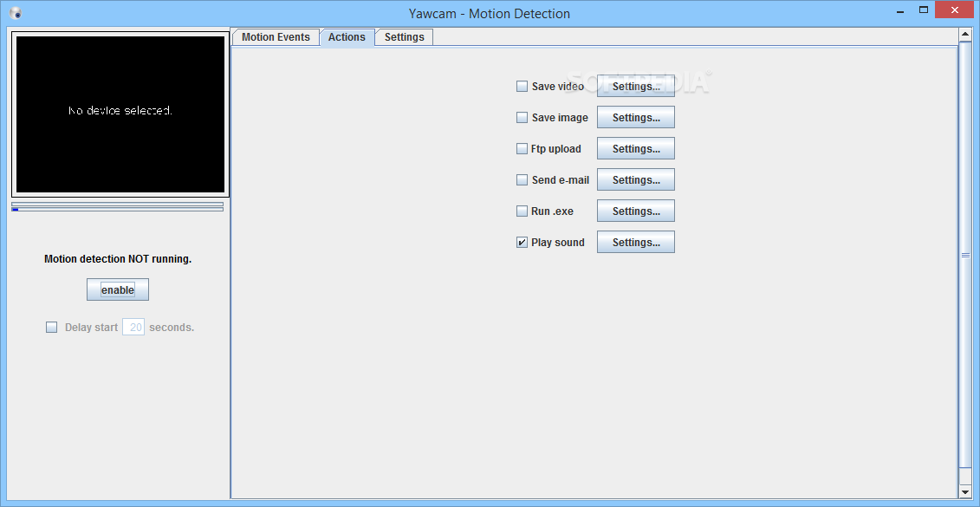Tick the Ftp upload checkbox
Screen dimensions: 980x507
tap(522, 149)
